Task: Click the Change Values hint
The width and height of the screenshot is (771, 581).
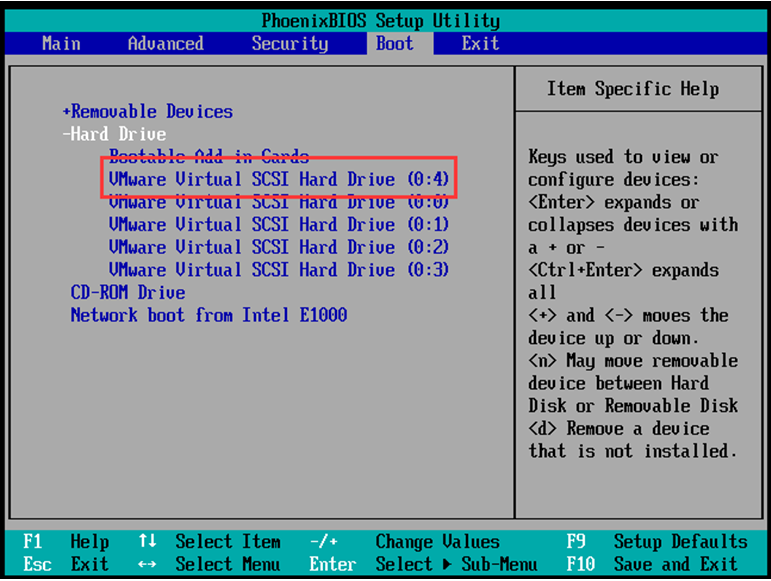Action: tap(438, 542)
